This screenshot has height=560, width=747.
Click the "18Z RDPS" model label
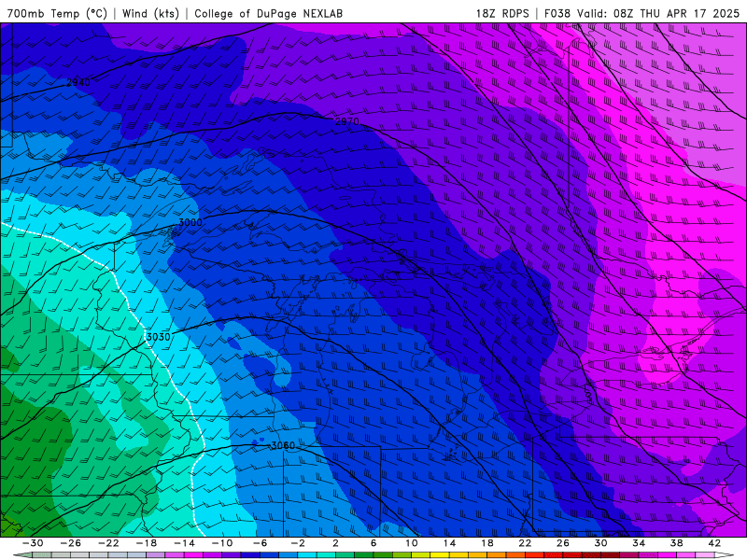pos(502,13)
